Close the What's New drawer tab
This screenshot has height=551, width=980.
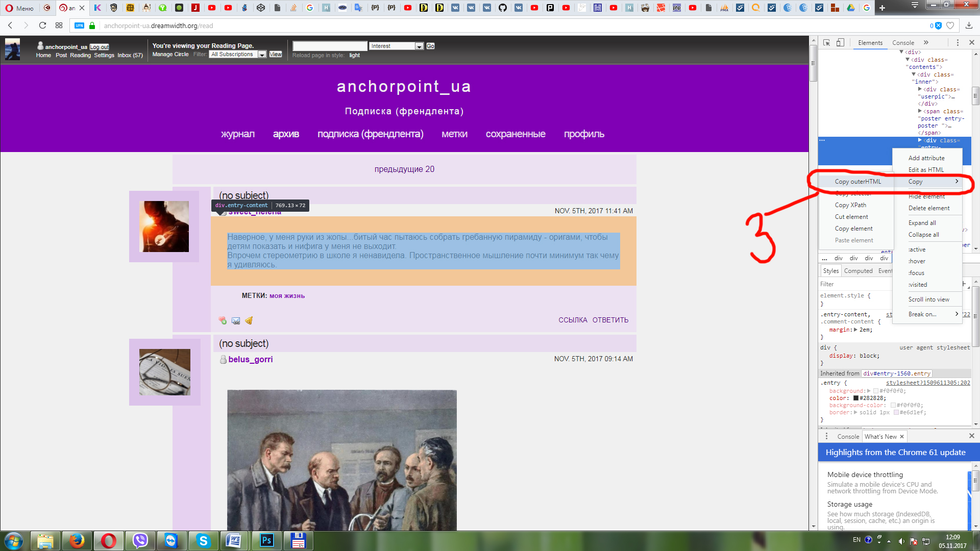902,437
